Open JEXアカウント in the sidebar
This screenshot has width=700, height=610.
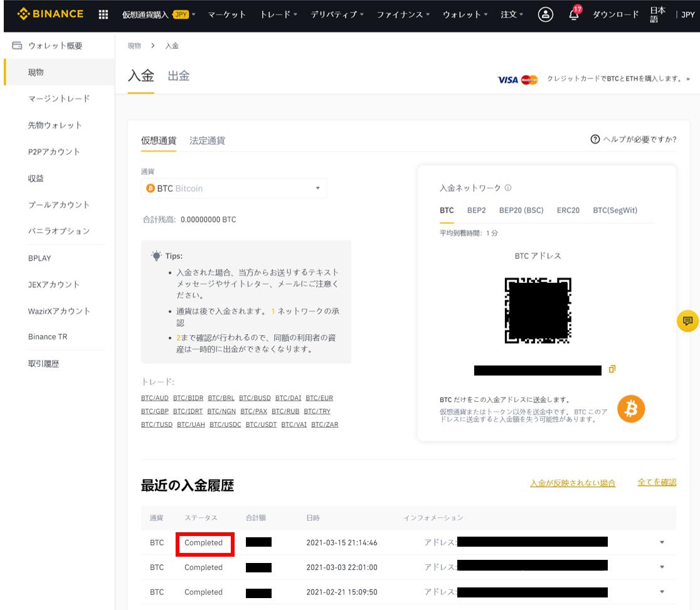pos(53,285)
